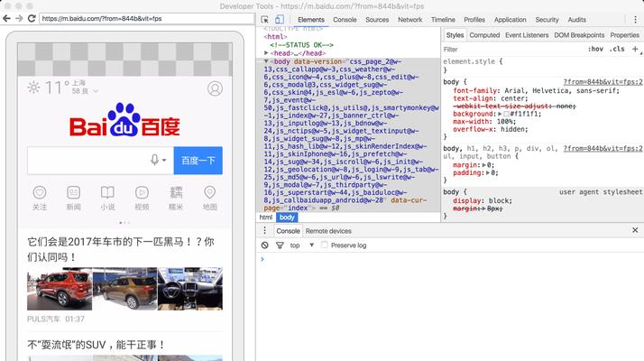This screenshot has height=361, width=644.
Task: Select the DOM Breakpoints sidebar tab
Action: pyautogui.click(x=579, y=35)
